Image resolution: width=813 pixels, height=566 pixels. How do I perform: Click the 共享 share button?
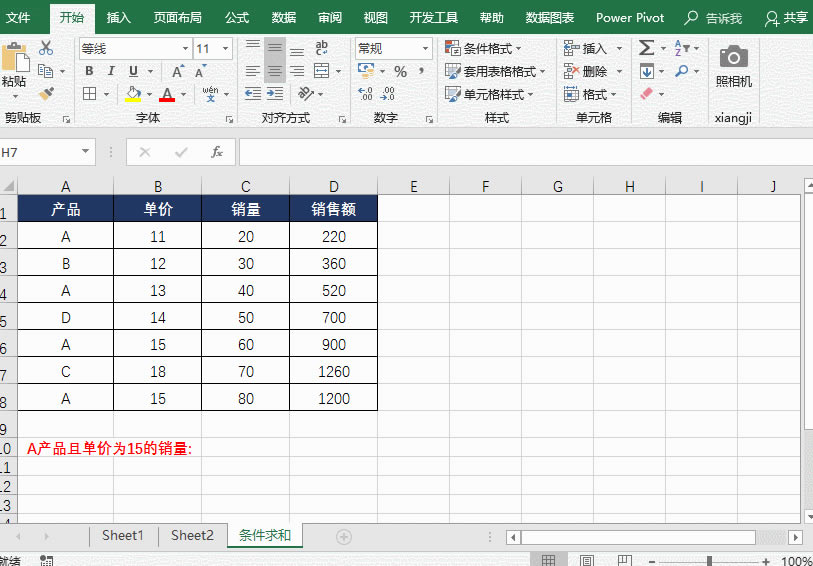click(x=786, y=18)
